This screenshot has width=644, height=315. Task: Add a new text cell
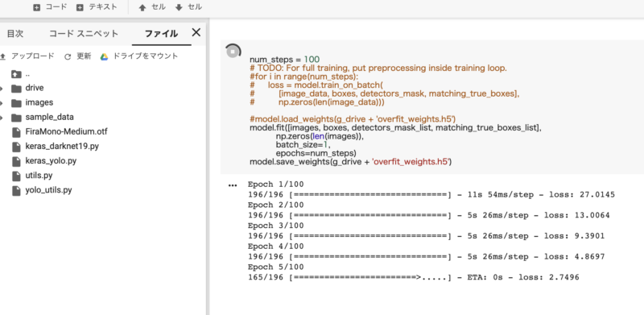click(97, 7)
